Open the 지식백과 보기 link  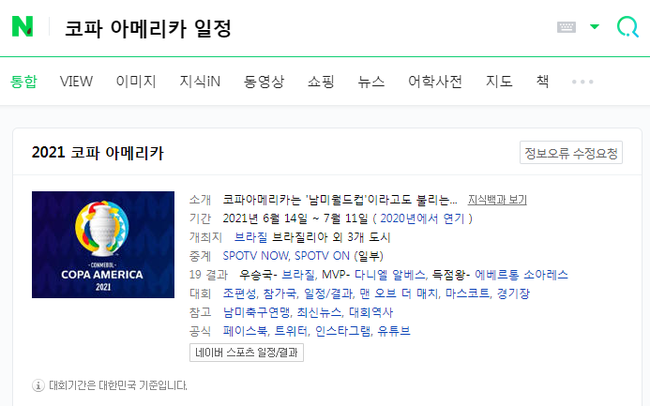point(497,200)
